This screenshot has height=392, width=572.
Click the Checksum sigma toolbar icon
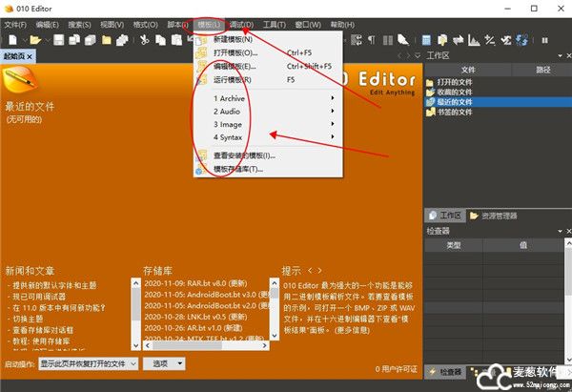(505, 40)
